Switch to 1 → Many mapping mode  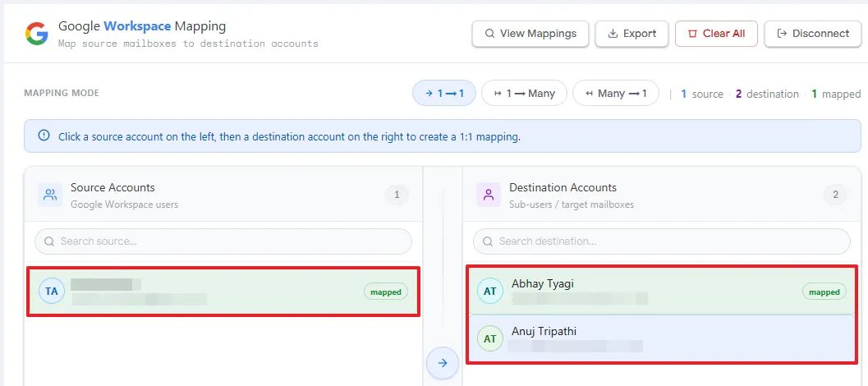click(x=524, y=94)
